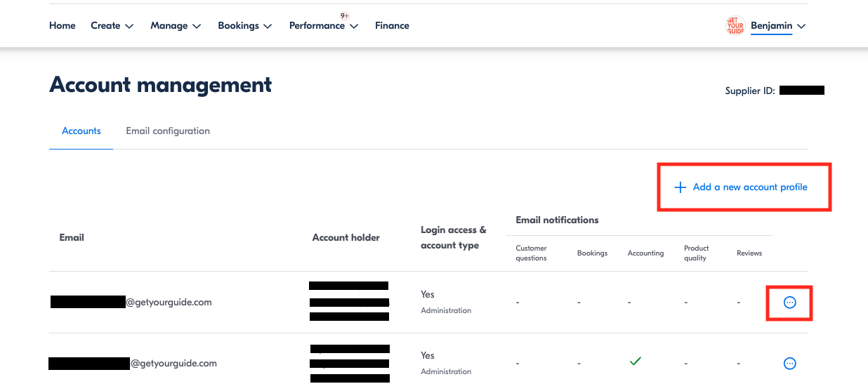Open more options for second account row
This screenshot has width=868, height=391.
tap(789, 363)
